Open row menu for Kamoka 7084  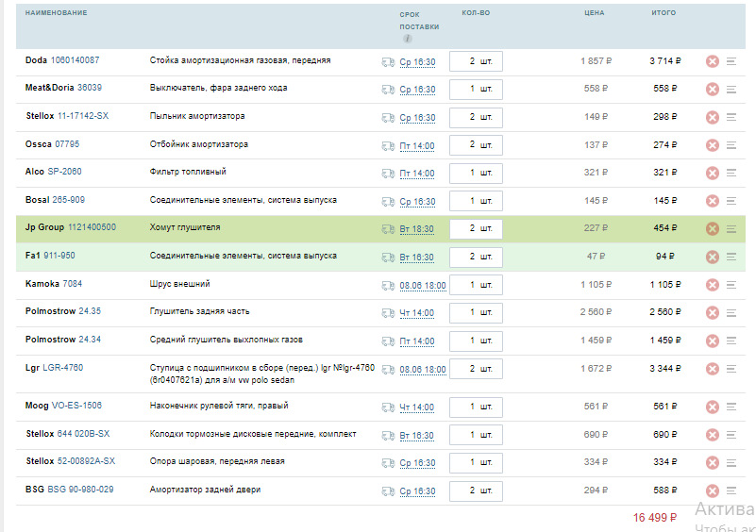731,285
